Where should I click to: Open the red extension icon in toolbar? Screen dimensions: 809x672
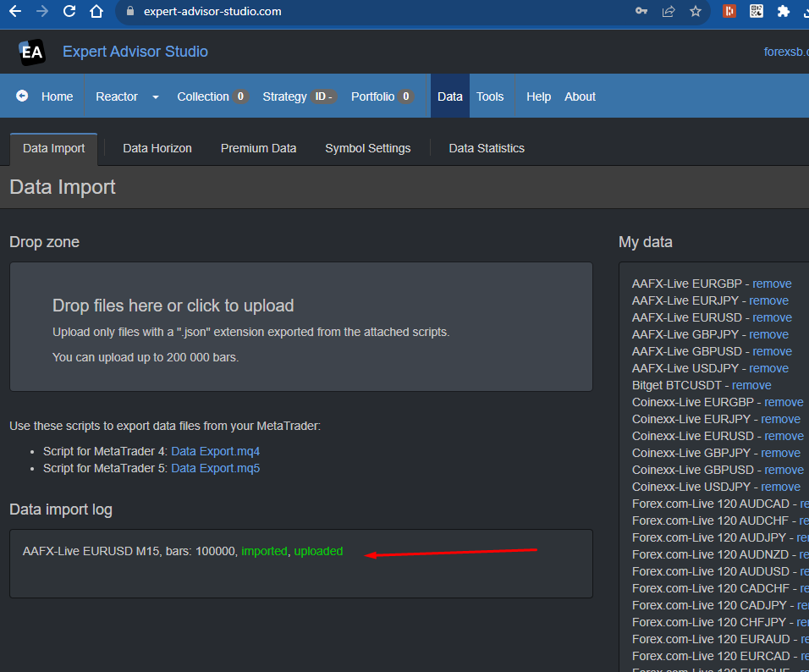[x=729, y=11]
